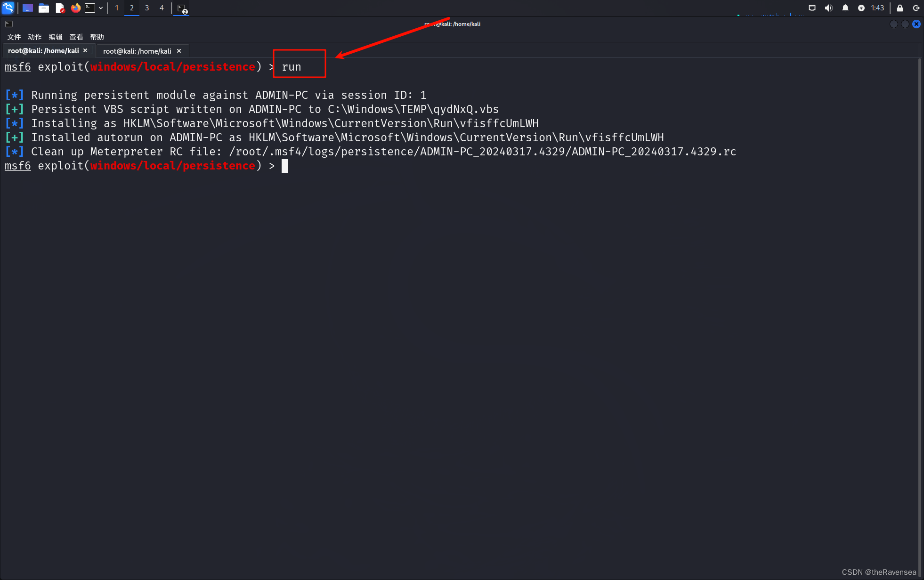Launch the text editor from the panel
Image resolution: width=924 pixels, height=580 pixels.
click(60, 8)
